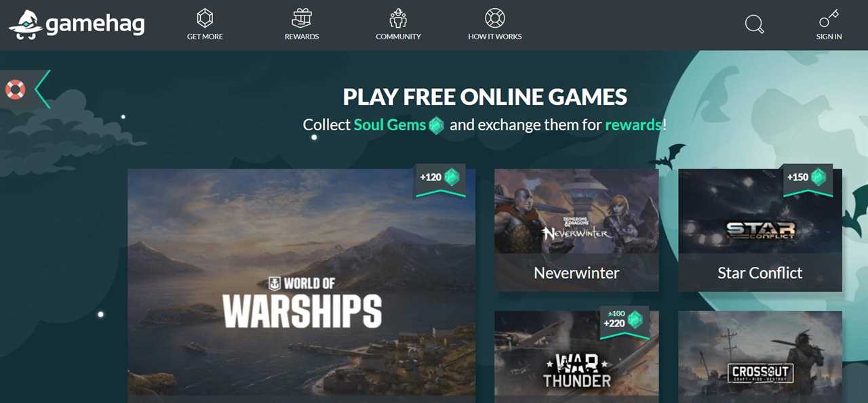Select the COMMUNITY menu label

click(398, 37)
